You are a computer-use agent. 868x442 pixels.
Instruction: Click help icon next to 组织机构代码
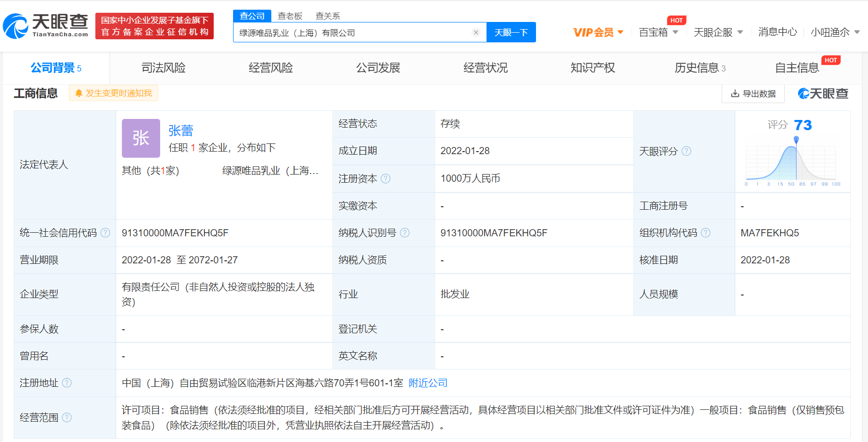[x=705, y=233]
